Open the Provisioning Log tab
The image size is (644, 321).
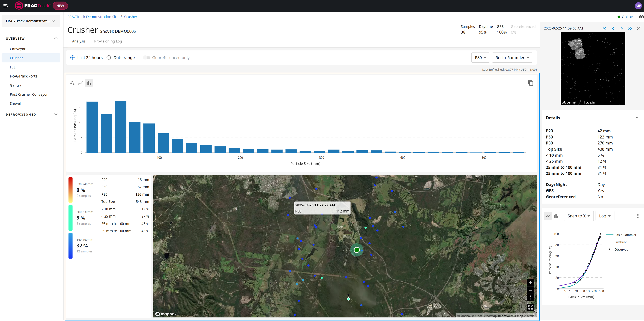click(x=108, y=41)
